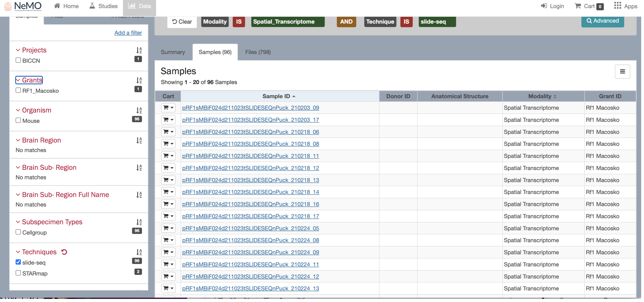Open the Apps grid icon
This screenshot has width=644, height=302.
617,6
